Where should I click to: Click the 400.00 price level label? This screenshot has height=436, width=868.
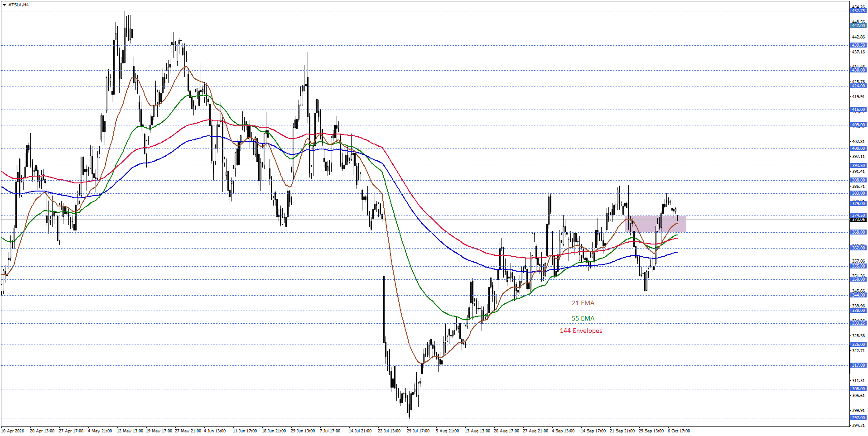pyautogui.click(x=858, y=149)
